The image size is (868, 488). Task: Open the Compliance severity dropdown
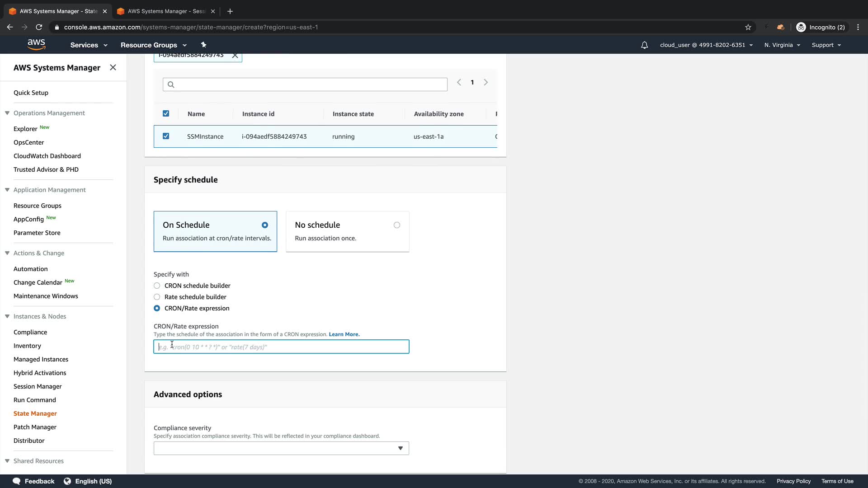coord(281,448)
